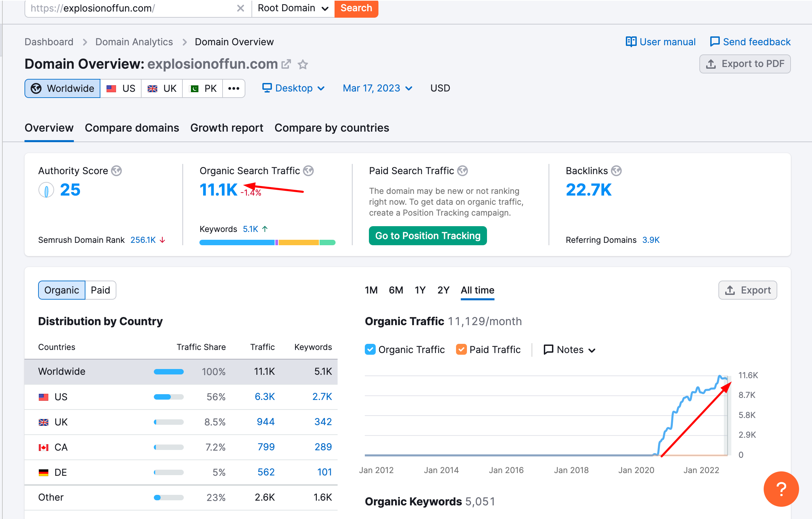This screenshot has width=812, height=519.
Task: Click the Germany flag in distribution table
Action: click(x=43, y=472)
